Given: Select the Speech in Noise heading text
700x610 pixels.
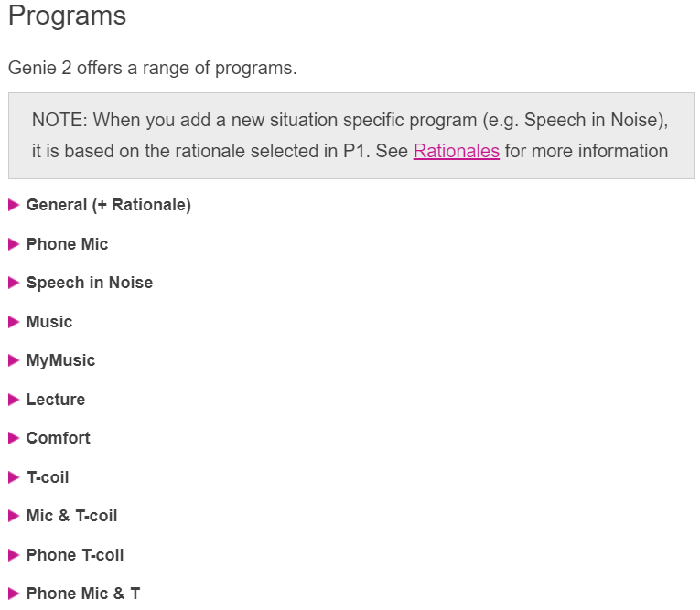Looking at the screenshot, I should click(90, 283).
